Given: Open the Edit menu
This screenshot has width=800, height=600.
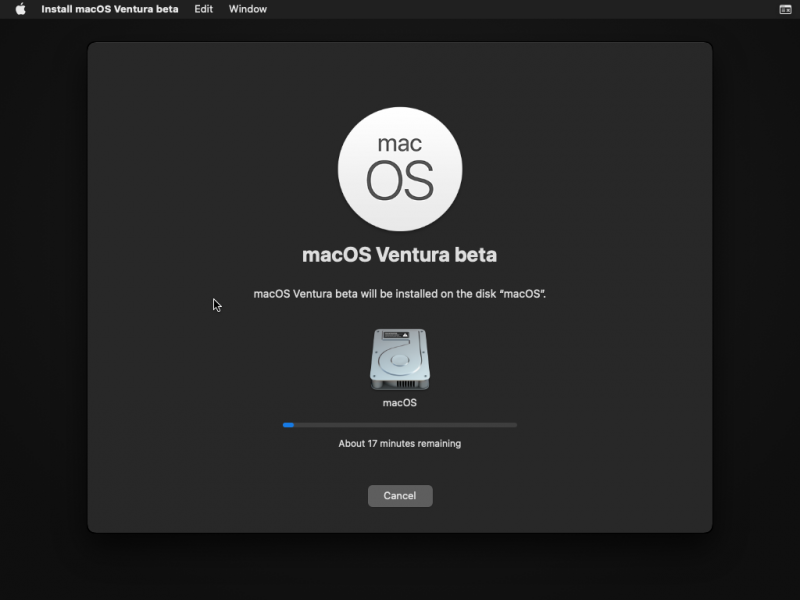Looking at the screenshot, I should [x=203, y=9].
